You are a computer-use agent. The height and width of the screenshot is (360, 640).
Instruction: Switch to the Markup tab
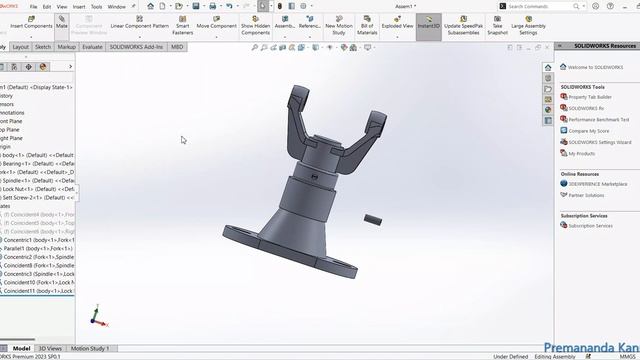pyautogui.click(x=67, y=47)
